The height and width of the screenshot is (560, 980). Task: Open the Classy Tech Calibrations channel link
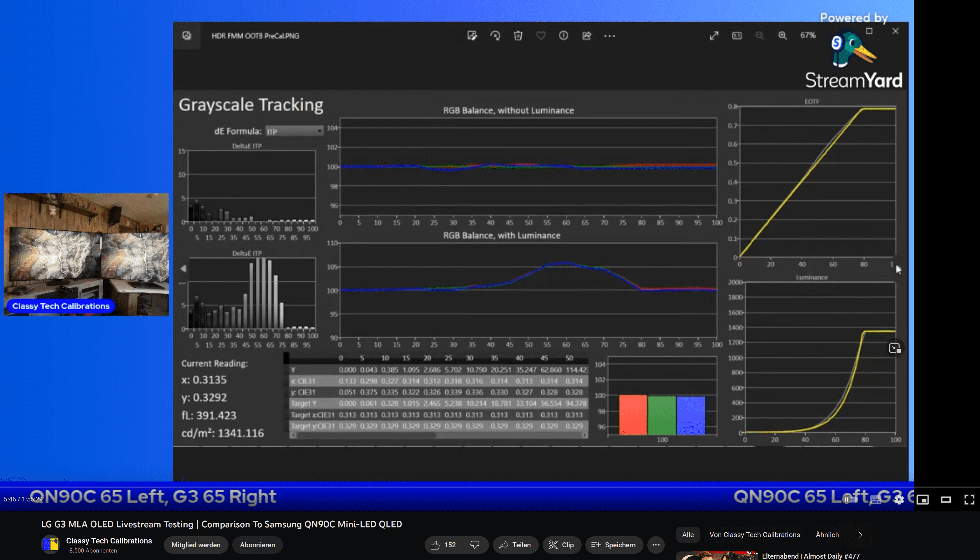click(x=109, y=540)
